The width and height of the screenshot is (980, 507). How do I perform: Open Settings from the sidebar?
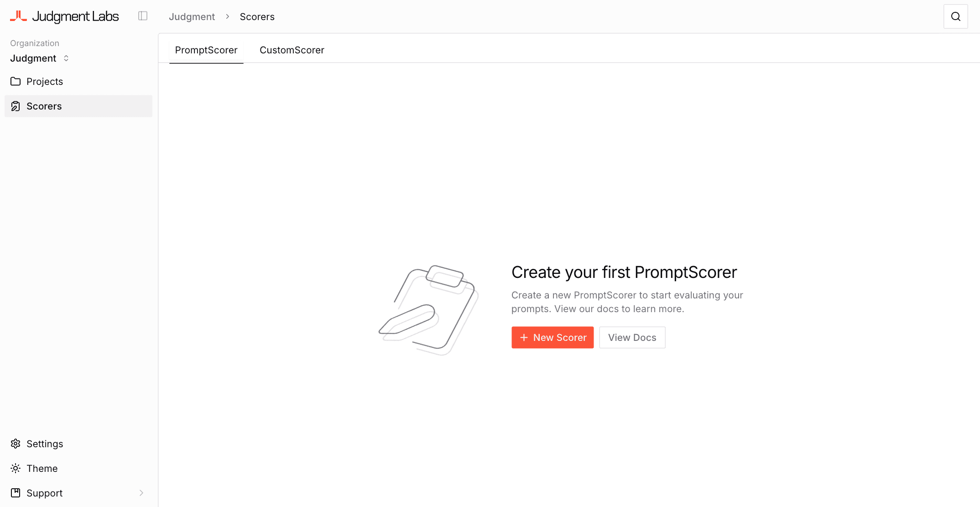[45, 444]
